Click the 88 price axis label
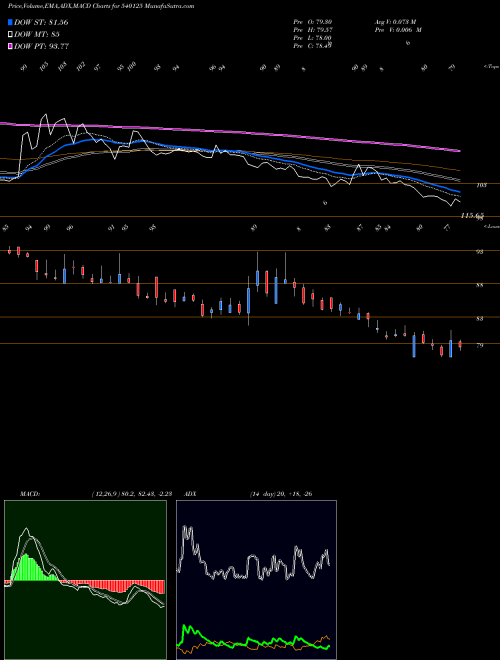 pyautogui.click(x=479, y=285)
